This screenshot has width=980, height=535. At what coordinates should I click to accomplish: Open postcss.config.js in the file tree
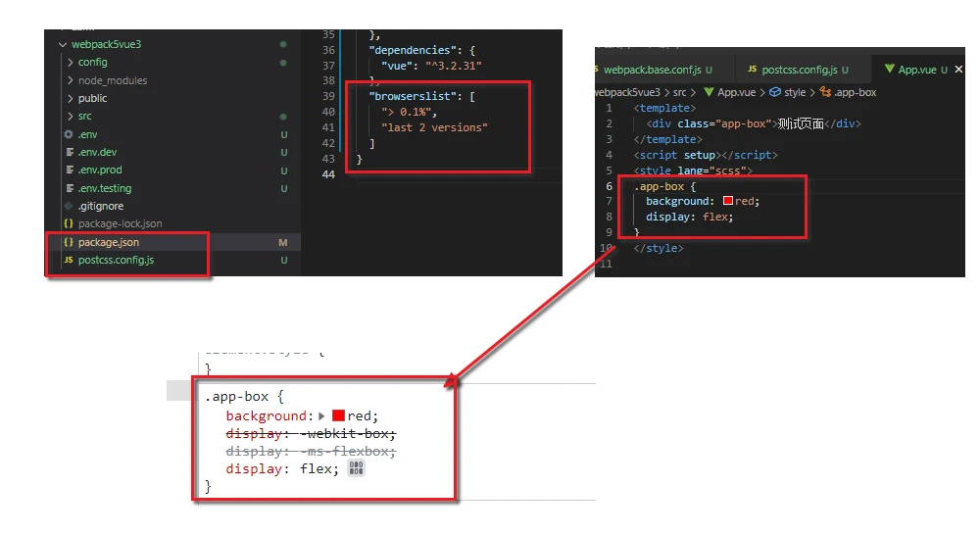(x=116, y=260)
